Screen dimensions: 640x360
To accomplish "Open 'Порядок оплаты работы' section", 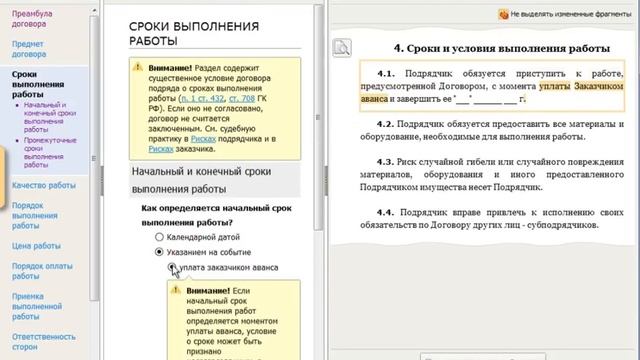I will [x=42, y=271].
